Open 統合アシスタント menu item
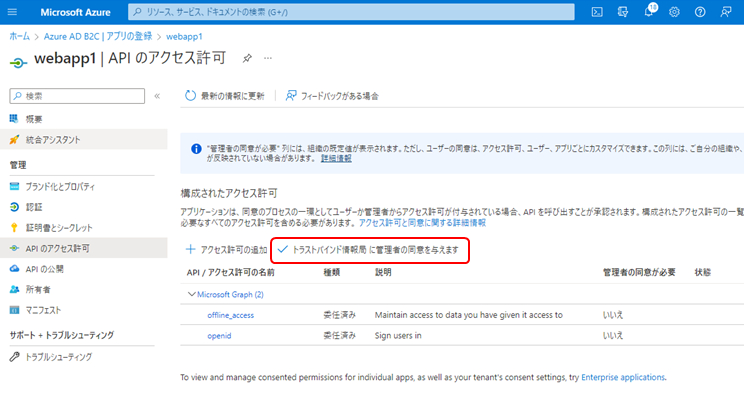Image resolution: width=744 pixels, height=416 pixels. pyautogui.click(x=84, y=139)
